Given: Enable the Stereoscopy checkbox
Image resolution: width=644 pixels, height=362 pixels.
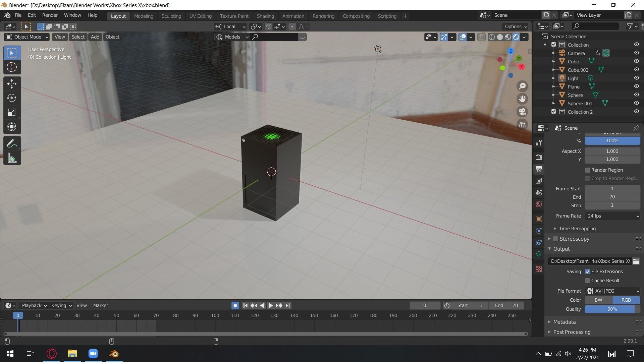Looking at the screenshot, I should [x=555, y=239].
